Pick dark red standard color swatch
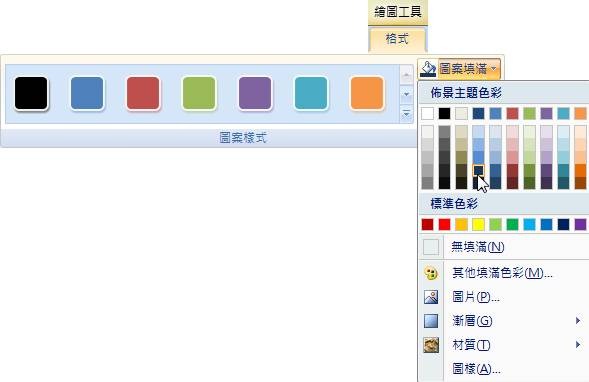Screen dimensions: 589x382 (427, 225)
